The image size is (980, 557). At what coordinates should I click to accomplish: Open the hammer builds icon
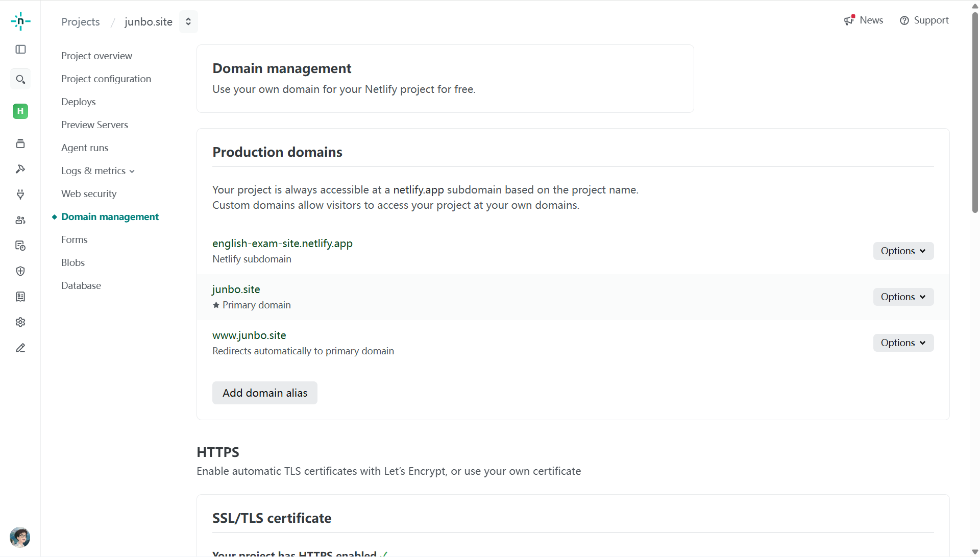[20, 169]
